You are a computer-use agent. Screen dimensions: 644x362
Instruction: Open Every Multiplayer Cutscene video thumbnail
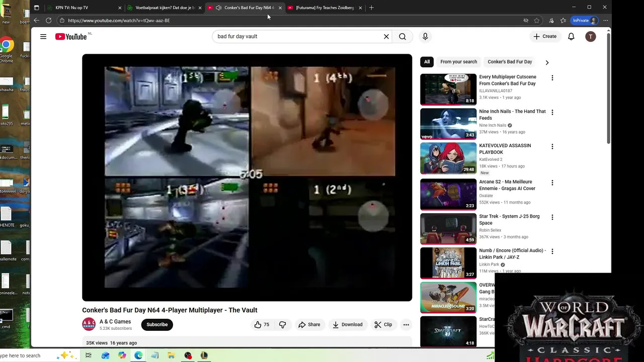448,89
